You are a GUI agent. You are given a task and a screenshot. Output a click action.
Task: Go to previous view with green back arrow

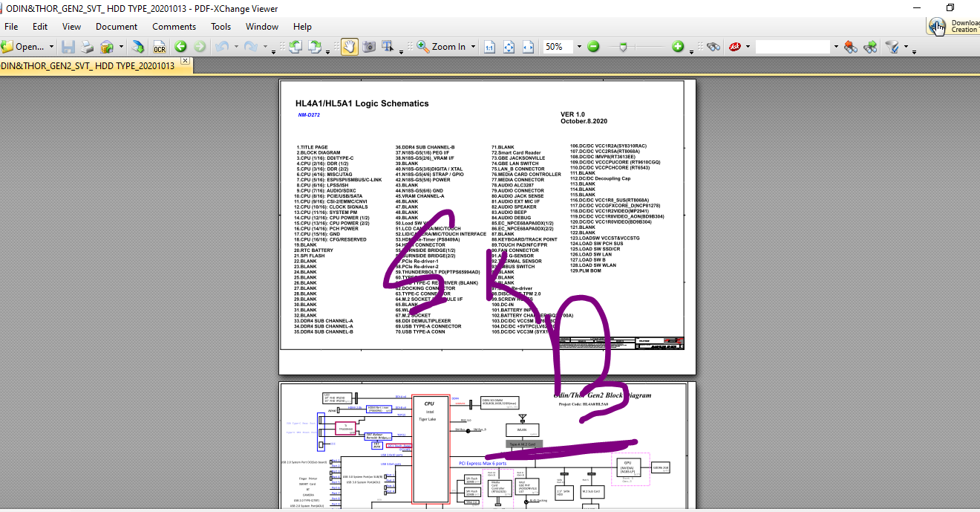180,47
